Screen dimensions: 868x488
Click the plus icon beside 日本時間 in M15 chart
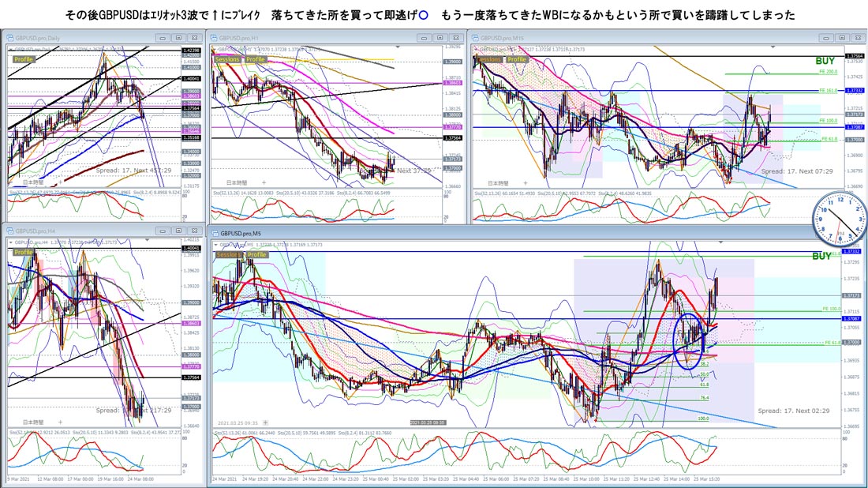point(526,182)
